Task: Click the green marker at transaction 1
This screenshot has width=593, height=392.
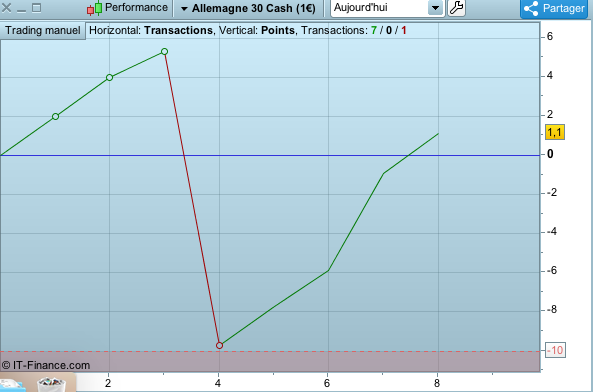Action: [55, 116]
